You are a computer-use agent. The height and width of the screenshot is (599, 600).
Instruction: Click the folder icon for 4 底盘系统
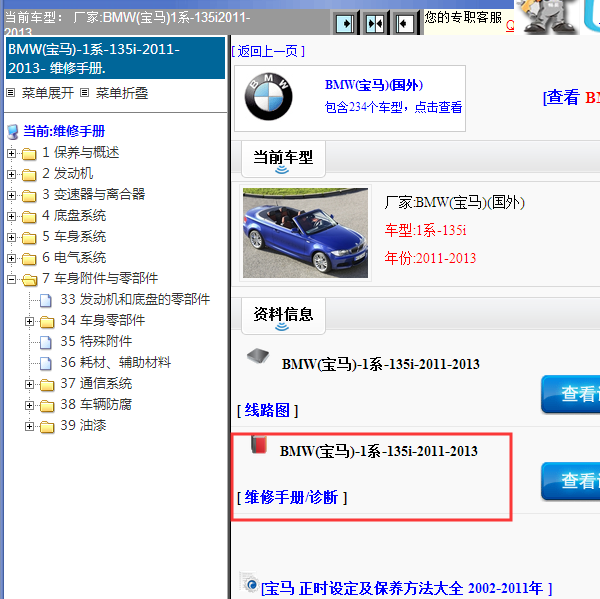29,217
